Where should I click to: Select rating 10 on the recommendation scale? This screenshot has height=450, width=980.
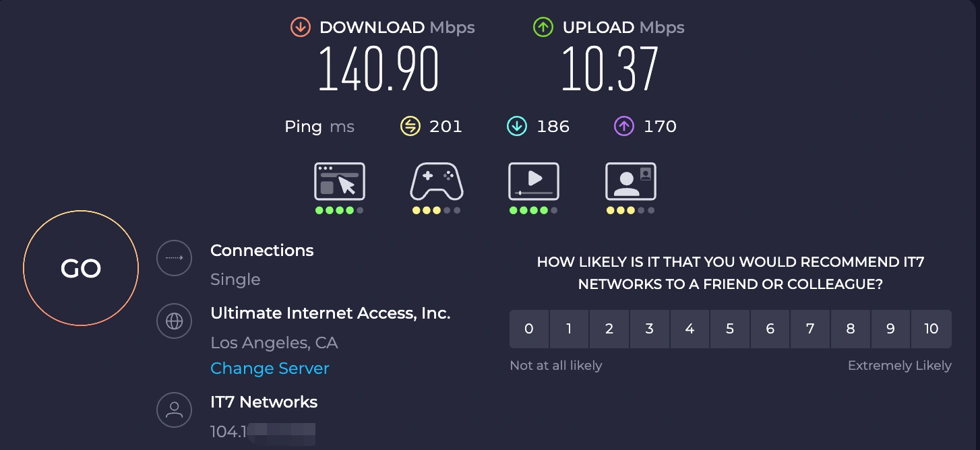tap(931, 329)
